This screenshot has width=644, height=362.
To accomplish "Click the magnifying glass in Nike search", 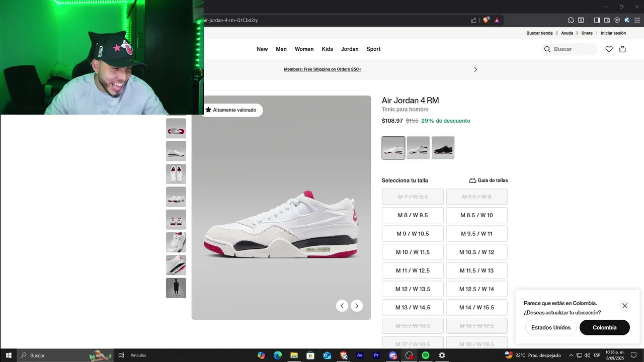I will coord(547,49).
